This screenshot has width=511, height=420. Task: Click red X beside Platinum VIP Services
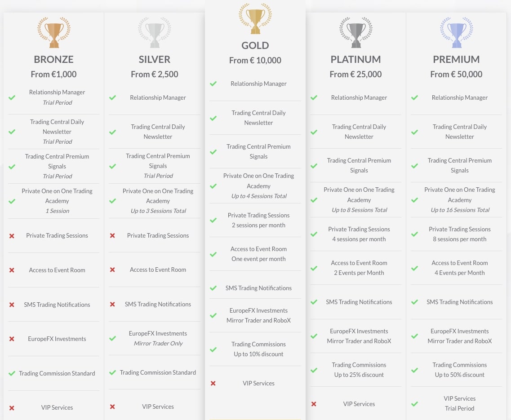click(x=314, y=404)
